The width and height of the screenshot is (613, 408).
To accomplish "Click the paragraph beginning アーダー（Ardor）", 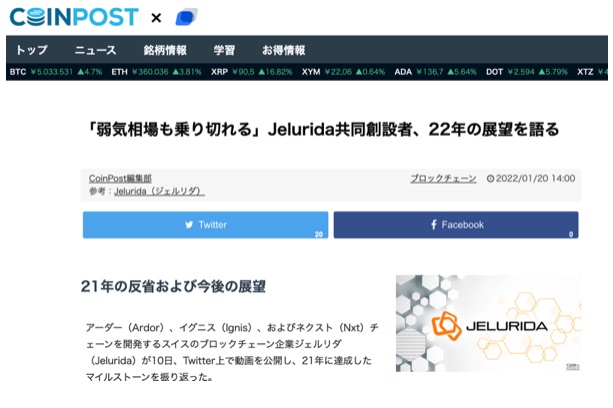I will 232,352.
